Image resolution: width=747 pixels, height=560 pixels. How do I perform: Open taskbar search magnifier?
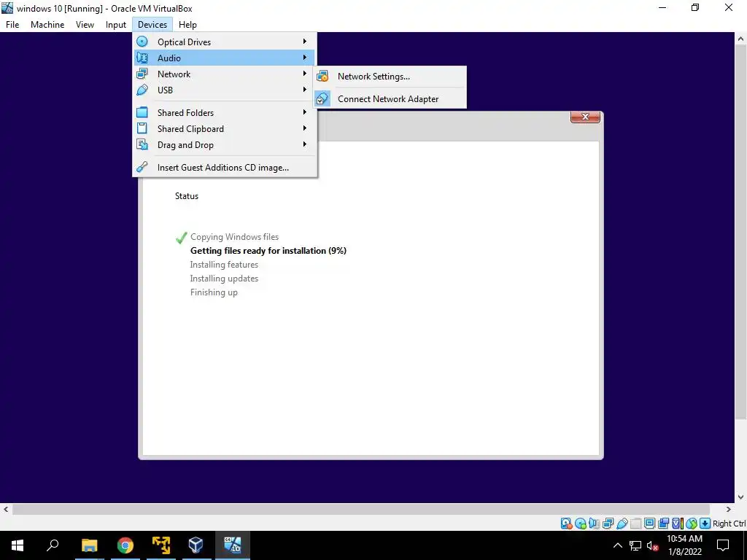point(53,545)
